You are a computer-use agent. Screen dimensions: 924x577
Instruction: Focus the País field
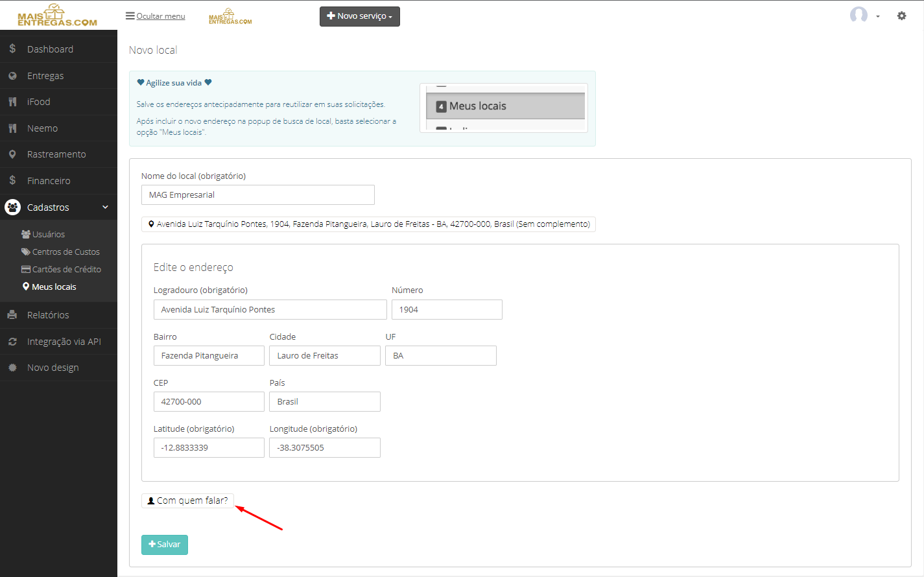click(x=325, y=402)
